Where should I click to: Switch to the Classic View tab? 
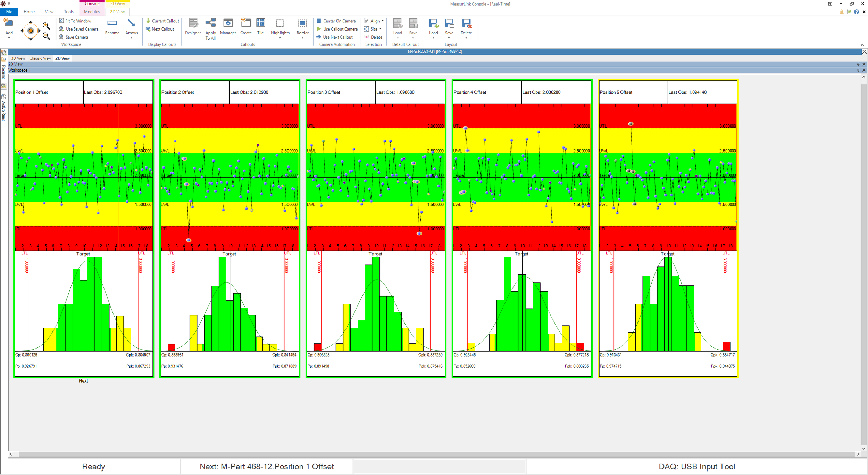[x=40, y=58]
